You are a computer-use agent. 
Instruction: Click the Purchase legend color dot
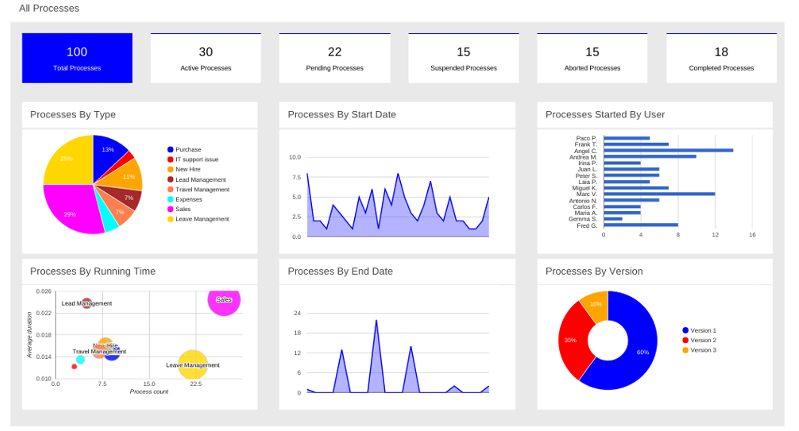[x=170, y=149]
